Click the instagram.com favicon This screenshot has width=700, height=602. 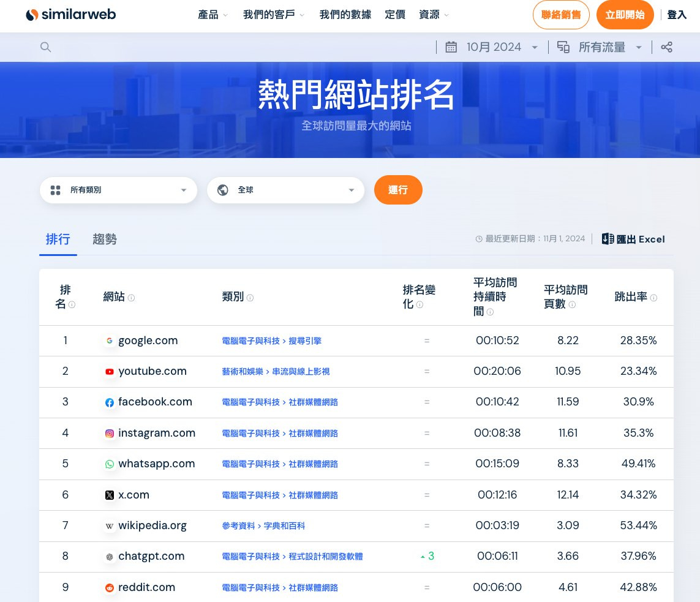pos(110,434)
